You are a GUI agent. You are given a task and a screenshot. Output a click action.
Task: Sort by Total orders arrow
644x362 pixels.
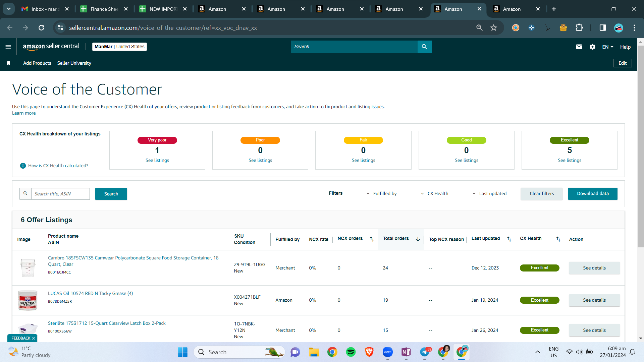(x=418, y=239)
